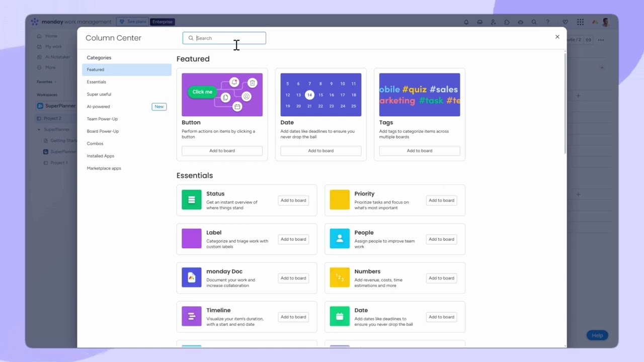Add the Numbers column to board
Screen dimensions: 644x362
tap(441, 278)
